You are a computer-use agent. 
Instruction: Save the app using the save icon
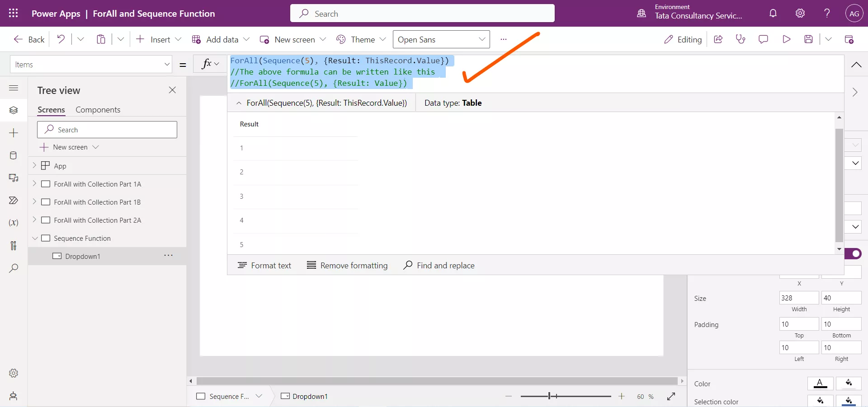pos(809,39)
